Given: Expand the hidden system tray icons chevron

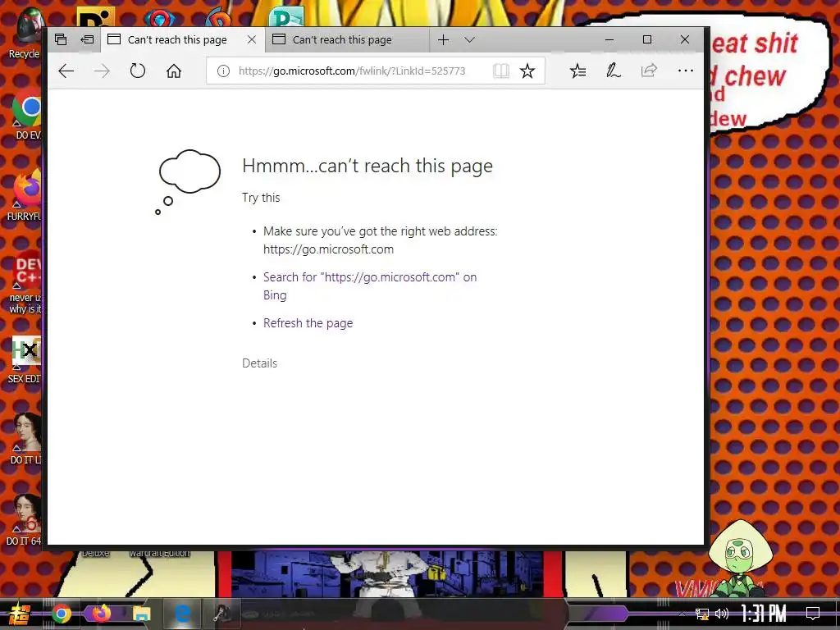Looking at the screenshot, I should tap(682, 614).
